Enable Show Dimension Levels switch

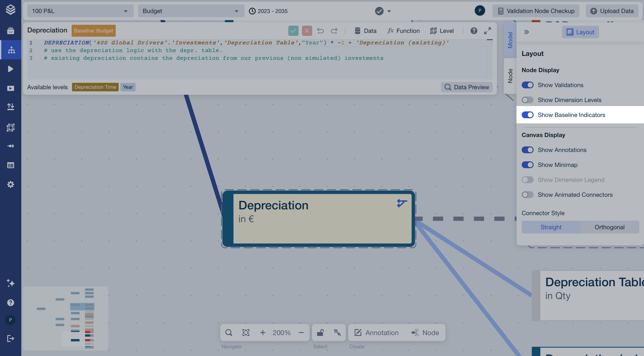tap(527, 100)
